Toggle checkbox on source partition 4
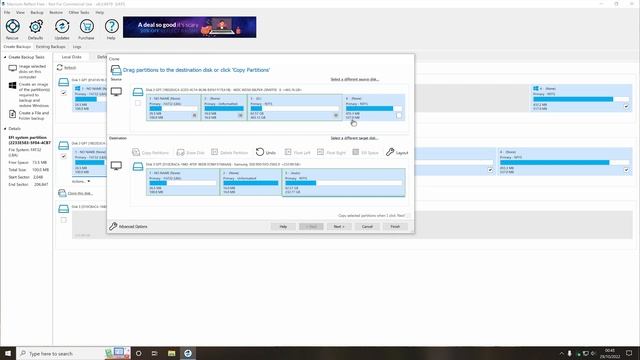 (x=399, y=116)
